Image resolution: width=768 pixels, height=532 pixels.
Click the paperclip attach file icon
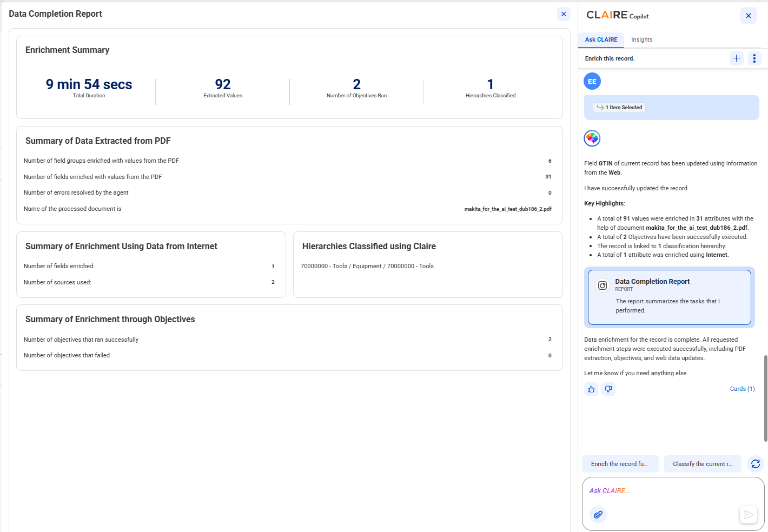[x=598, y=515]
